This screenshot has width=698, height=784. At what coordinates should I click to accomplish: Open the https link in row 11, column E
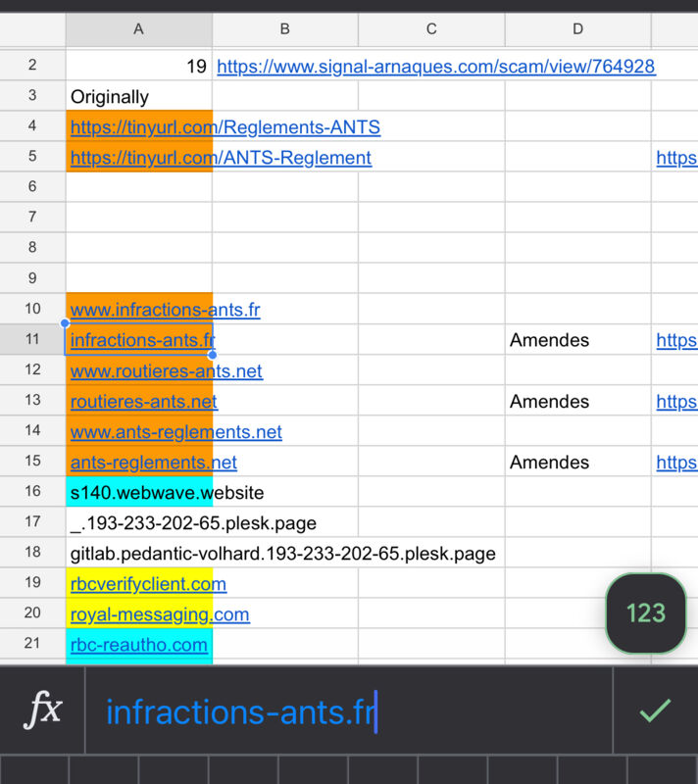pyautogui.click(x=676, y=340)
